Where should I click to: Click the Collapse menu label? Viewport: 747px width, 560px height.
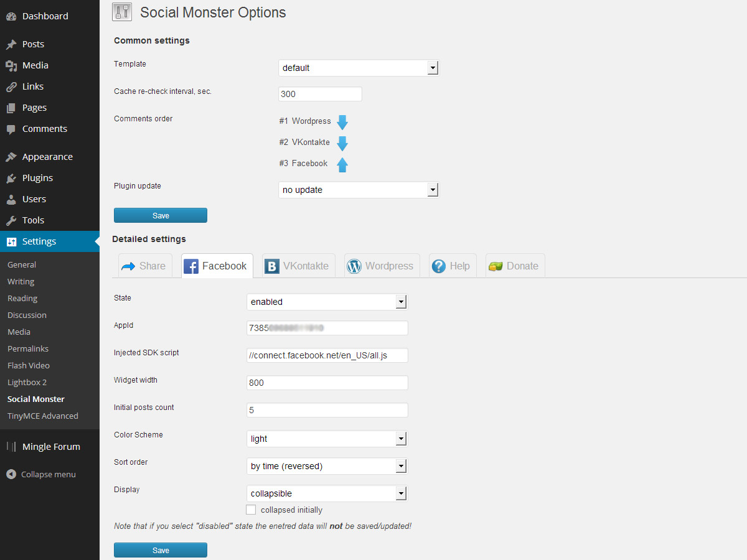pos(49,474)
